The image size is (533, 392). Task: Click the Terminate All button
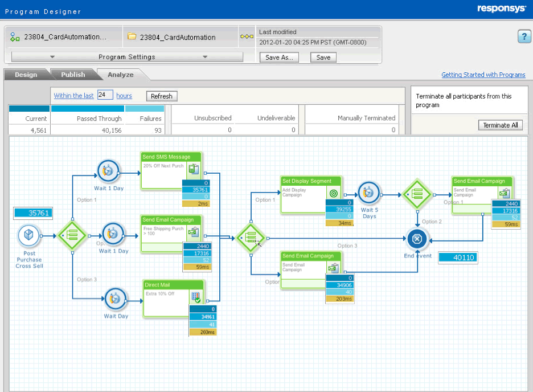coord(501,125)
